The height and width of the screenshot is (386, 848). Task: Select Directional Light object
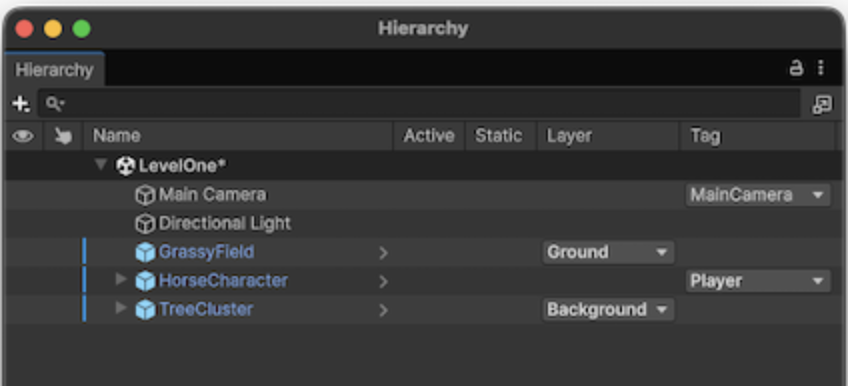pos(224,223)
